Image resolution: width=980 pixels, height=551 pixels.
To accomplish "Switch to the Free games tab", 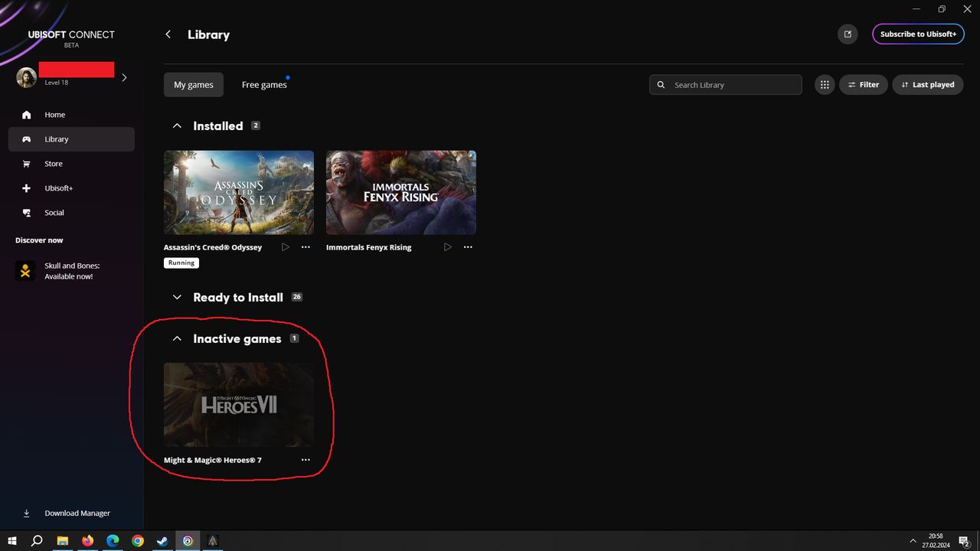I will (x=264, y=85).
